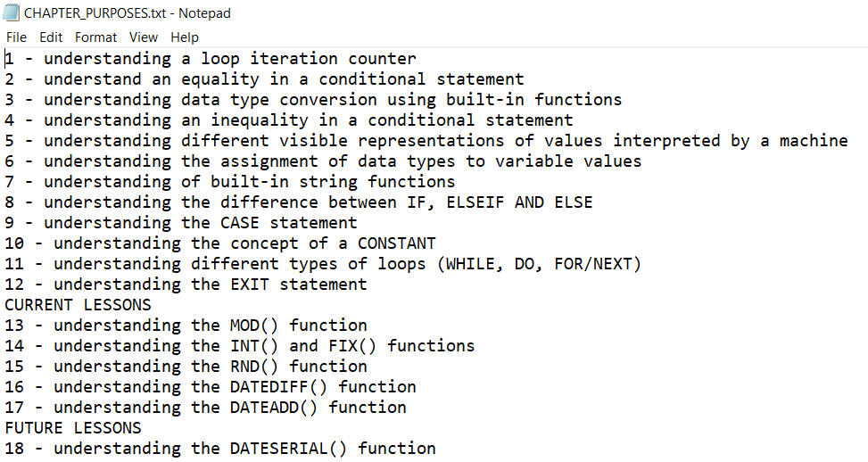Click the CHAPTER_PURPOSES.txt window title text
868x462 pixels.
point(127,13)
